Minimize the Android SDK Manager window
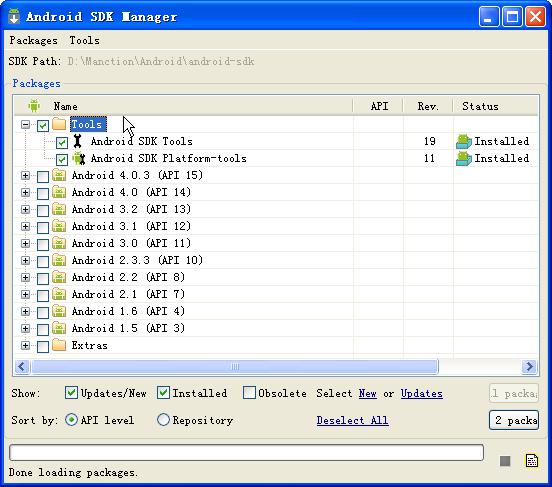Image resolution: width=552 pixels, height=487 pixels. (x=489, y=16)
